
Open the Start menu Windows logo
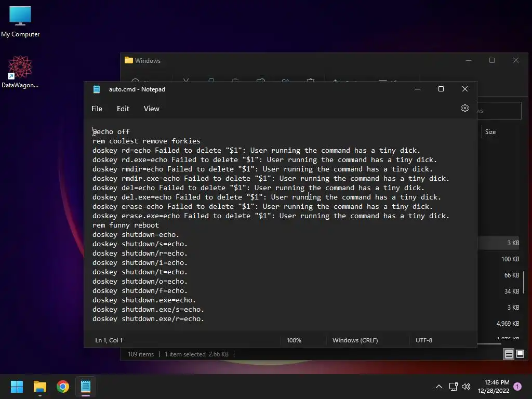click(x=17, y=387)
